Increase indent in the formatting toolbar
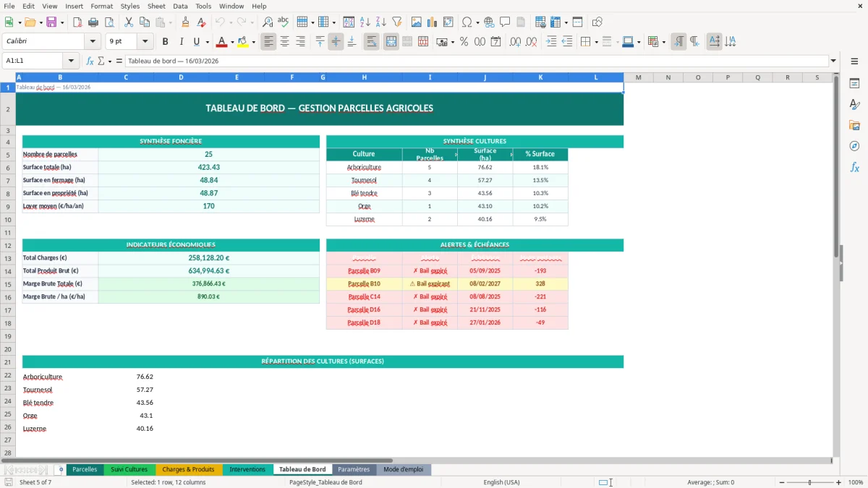 coord(551,42)
